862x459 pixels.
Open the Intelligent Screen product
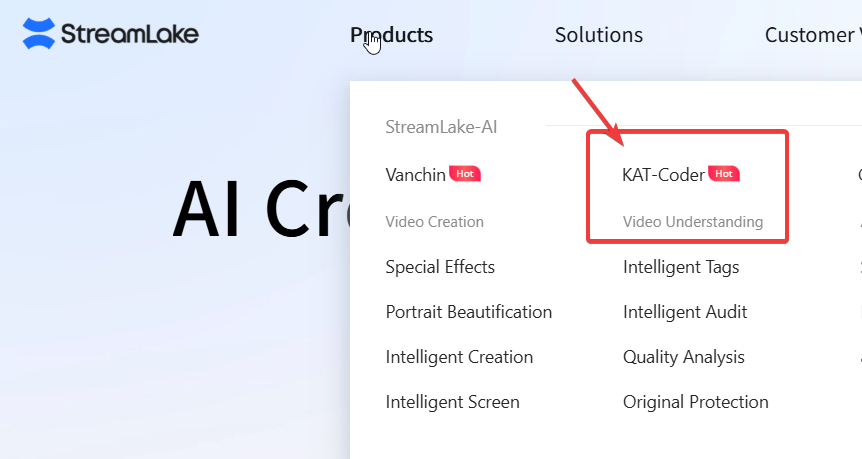tap(453, 402)
